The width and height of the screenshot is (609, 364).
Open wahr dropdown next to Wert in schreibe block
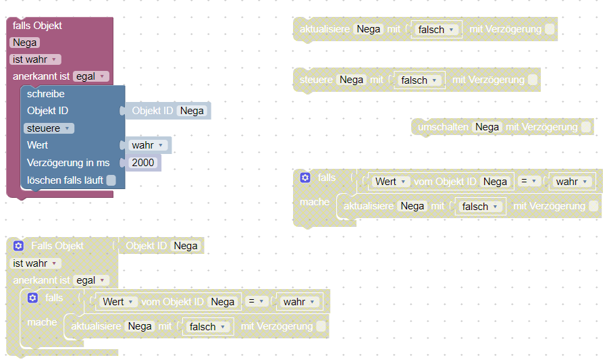[x=148, y=145]
